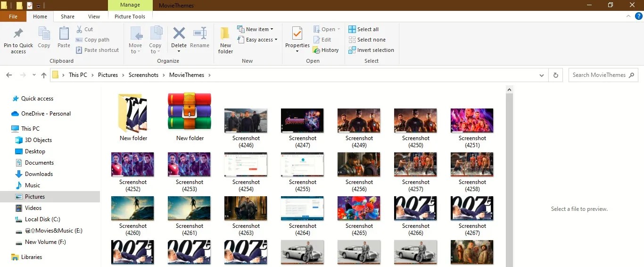This screenshot has width=644, height=267.
Task: Select OneDrive - Personal in sidebar
Action: 46,114
